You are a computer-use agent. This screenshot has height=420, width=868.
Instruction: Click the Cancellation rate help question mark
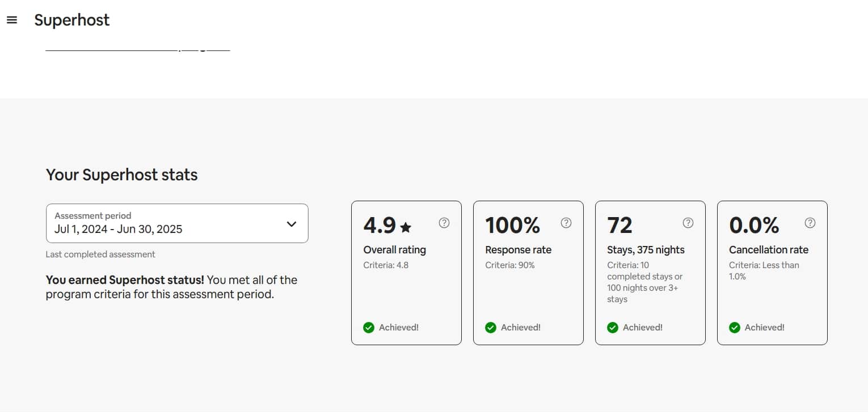coord(810,223)
